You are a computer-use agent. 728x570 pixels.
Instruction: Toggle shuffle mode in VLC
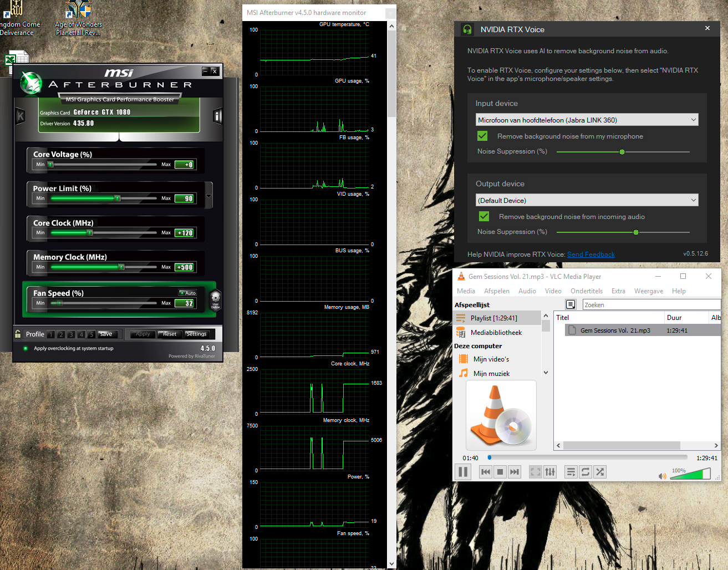[x=600, y=472]
